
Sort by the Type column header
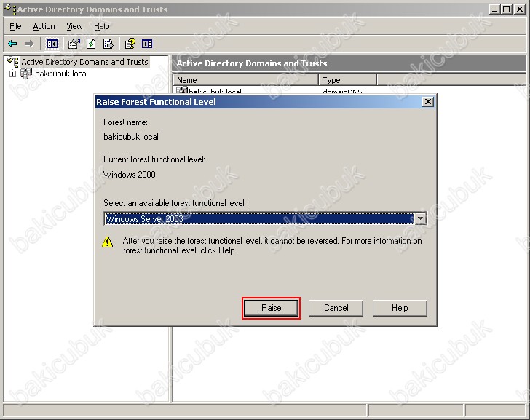347,80
